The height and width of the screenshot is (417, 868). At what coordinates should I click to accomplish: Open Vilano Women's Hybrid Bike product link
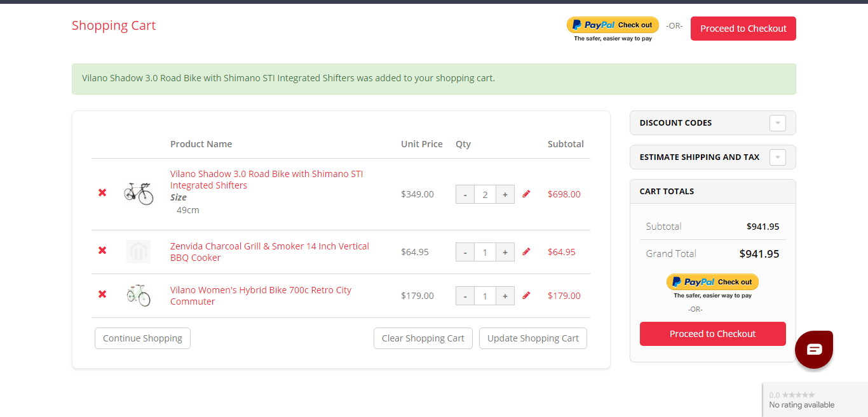pyautogui.click(x=261, y=296)
